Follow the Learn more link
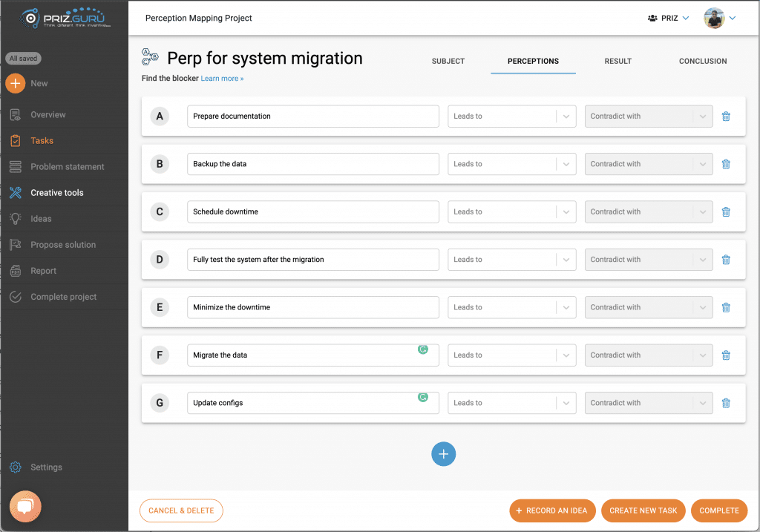Image resolution: width=760 pixels, height=532 pixels. coord(222,79)
